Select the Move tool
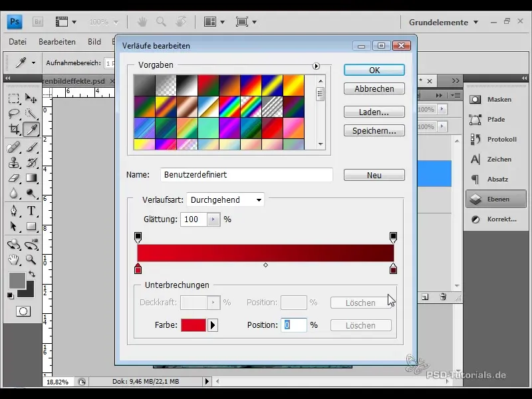The width and height of the screenshot is (532, 399). [x=31, y=98]
